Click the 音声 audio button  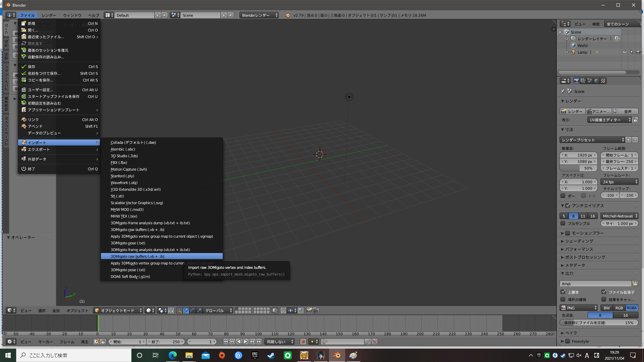coord(625,111)
